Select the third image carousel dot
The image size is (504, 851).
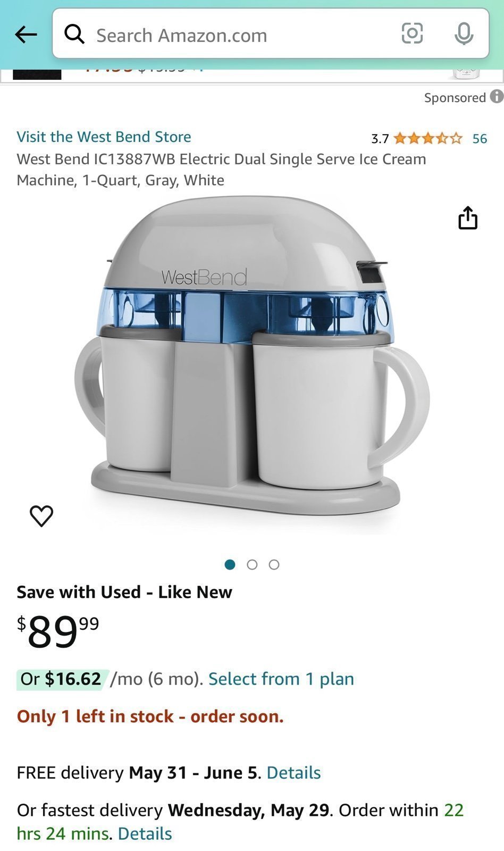pos(274,564)
